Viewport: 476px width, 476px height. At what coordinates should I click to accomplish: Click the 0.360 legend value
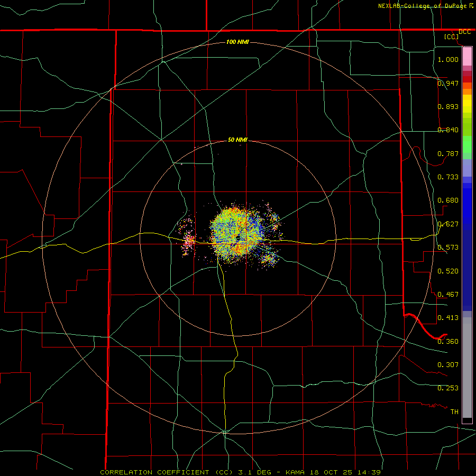[448, 341]
